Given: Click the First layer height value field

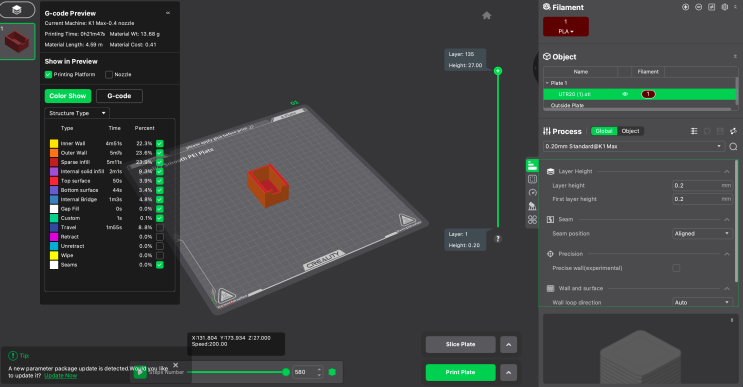Looking at the screenshot, I should (702, 199).
